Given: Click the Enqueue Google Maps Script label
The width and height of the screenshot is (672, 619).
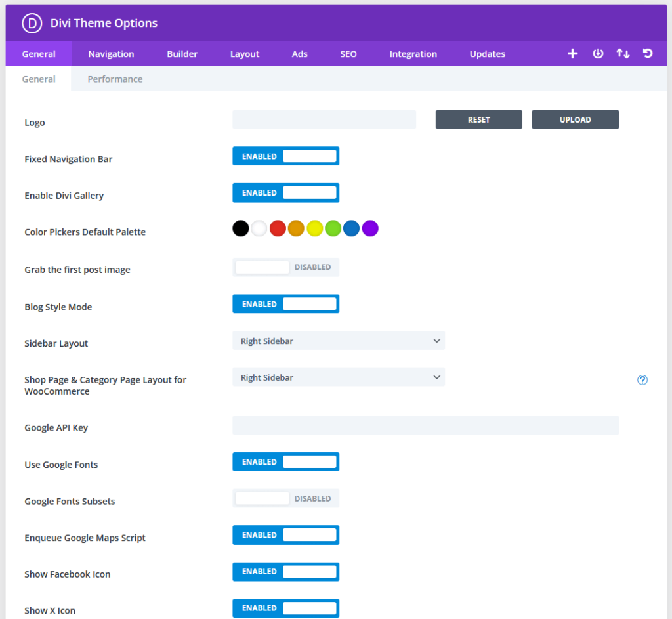Looking at the screenshot, I should 85,538.
